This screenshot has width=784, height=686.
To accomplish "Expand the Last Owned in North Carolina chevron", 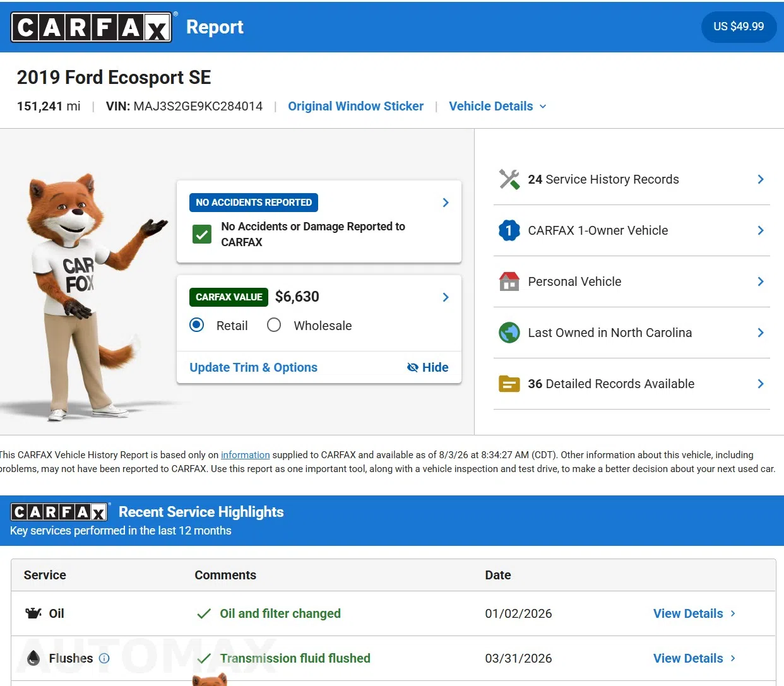I will (761, 333).
